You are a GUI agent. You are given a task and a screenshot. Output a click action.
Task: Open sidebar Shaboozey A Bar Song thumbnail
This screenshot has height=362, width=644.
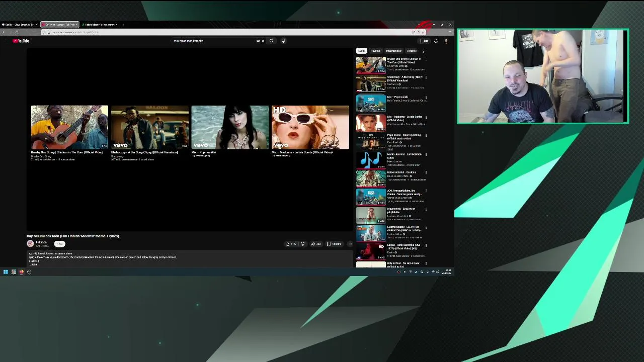coord(371,84)
